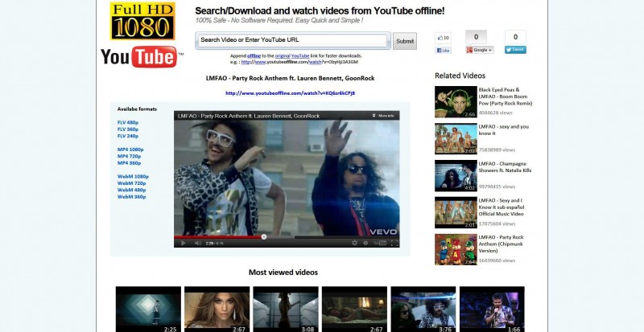Open most viewed thumbnail lasting 3:76

point(423,309)
